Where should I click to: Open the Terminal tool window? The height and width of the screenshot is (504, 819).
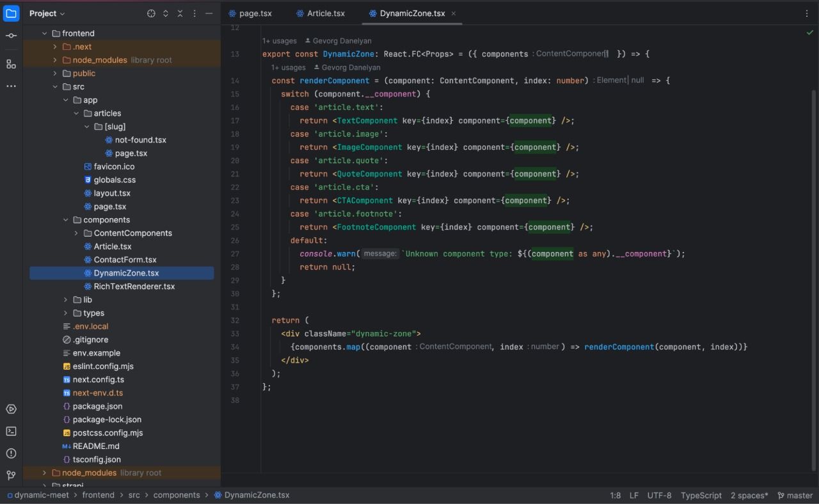11,431
